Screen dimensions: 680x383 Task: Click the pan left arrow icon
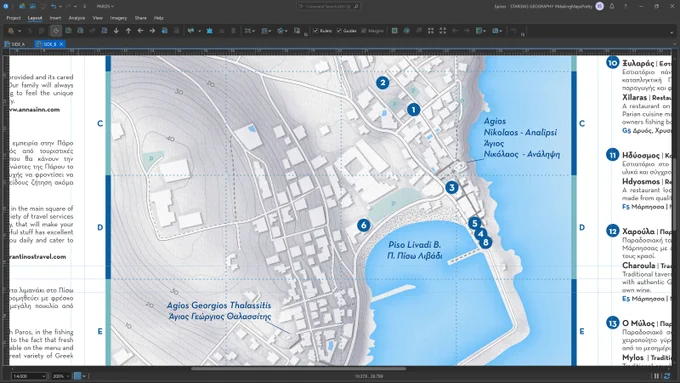(140, 31)
